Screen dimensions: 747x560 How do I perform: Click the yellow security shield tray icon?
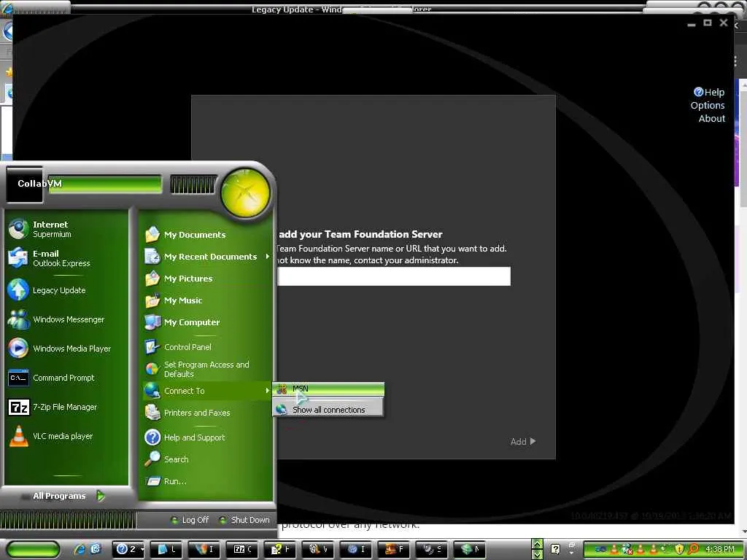click(x=679, y=550)
